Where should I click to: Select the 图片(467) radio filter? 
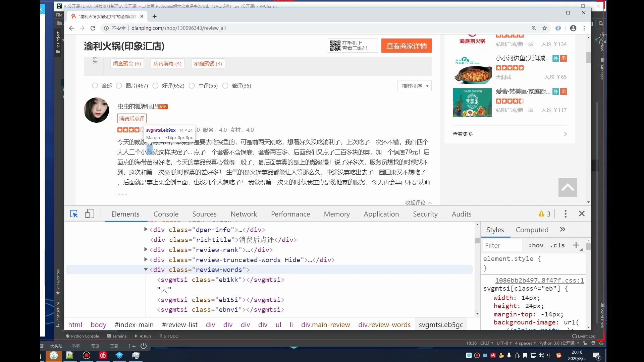119,86
